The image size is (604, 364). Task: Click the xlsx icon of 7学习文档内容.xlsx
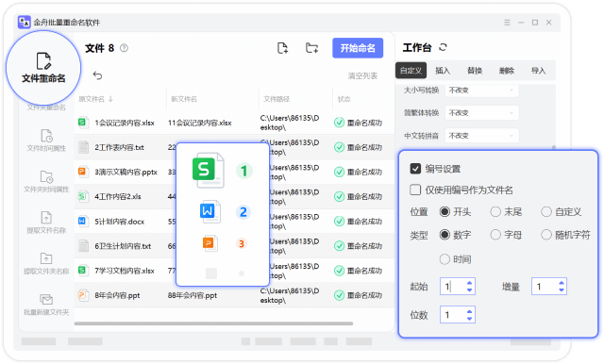[83, 271]
